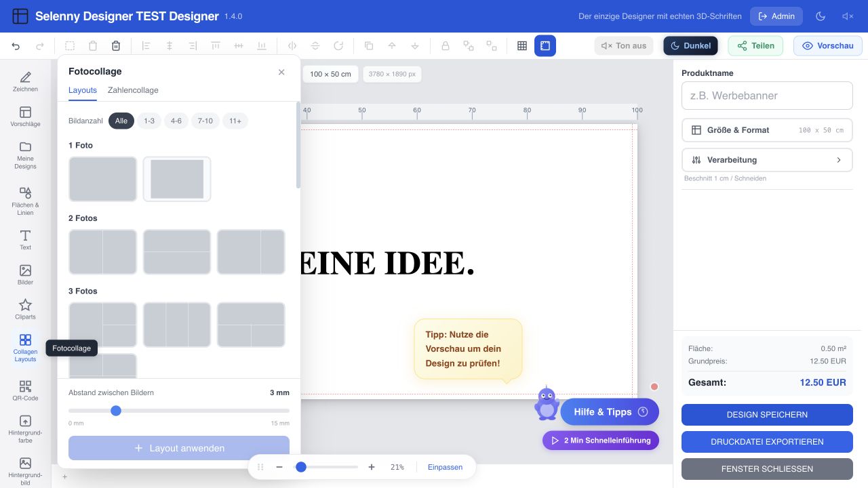The width and height of the screenshot is (868, 488).
Task: Click FENSTER SCHLIESSEN button
Action: (767, 469)
